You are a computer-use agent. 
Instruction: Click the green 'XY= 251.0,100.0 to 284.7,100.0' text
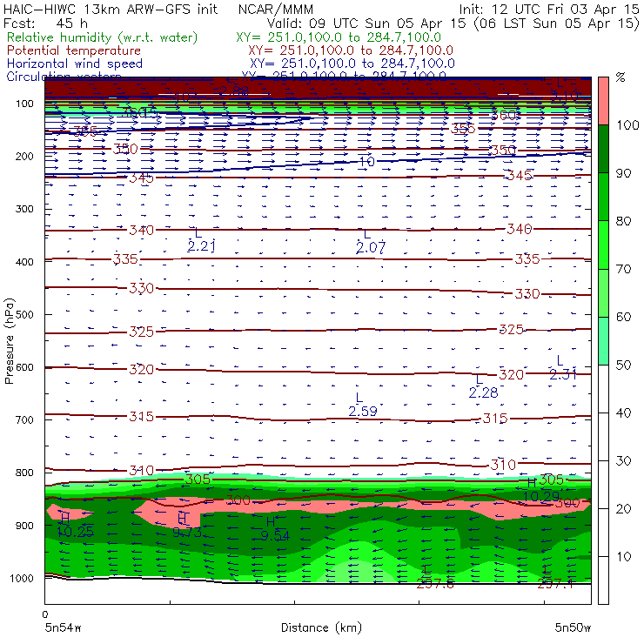[339, 37]
